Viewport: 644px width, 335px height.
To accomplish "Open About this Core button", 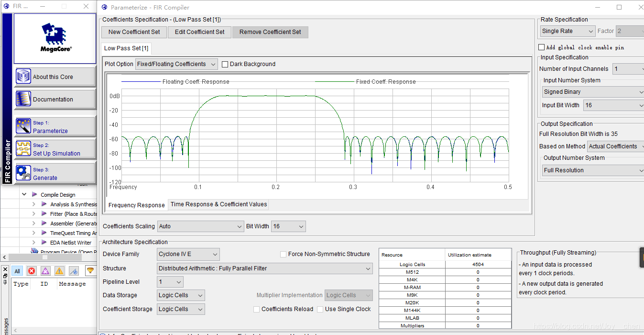I will (x=55, y=77).
